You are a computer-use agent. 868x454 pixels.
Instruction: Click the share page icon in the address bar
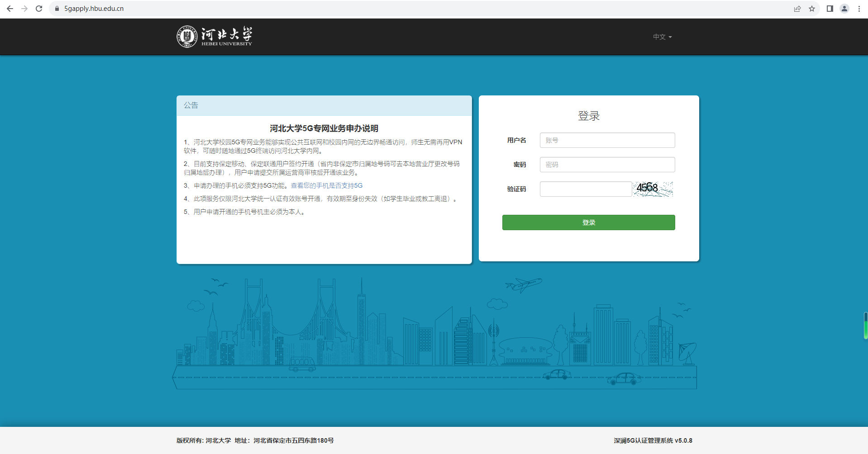click(x=797, y=9)
